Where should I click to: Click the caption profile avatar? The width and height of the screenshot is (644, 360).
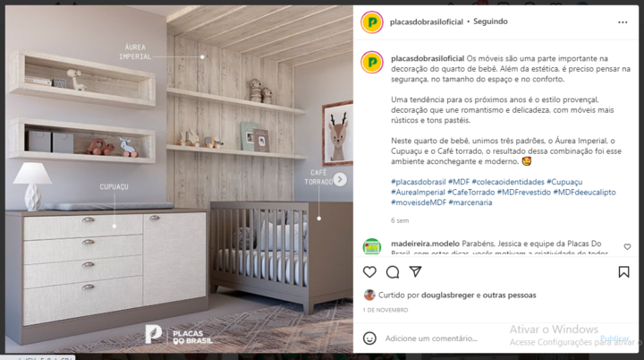pos(372,62)
